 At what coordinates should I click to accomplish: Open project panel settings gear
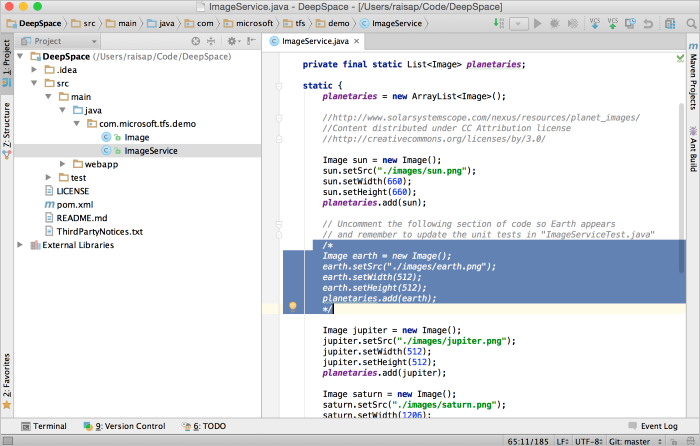point(231,41)
